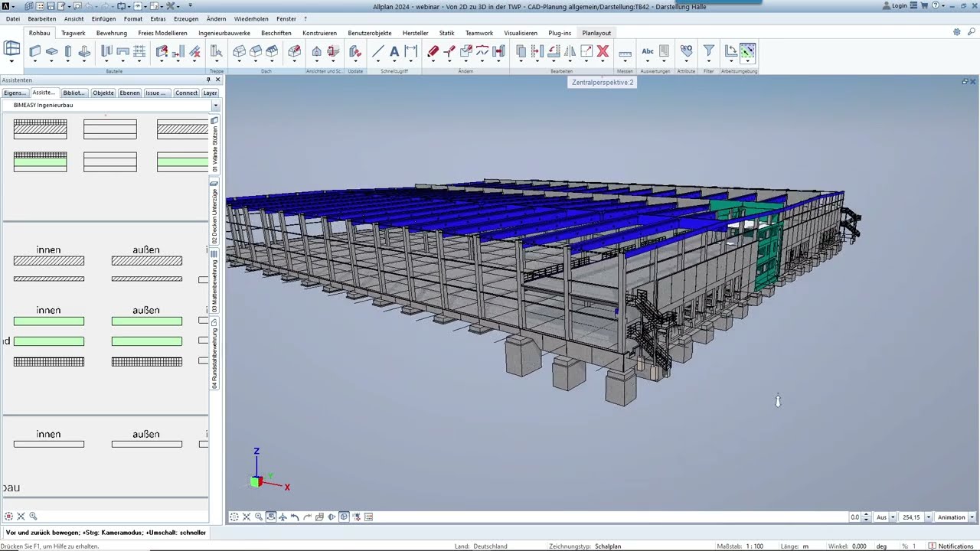Switch to the Planlayout ribbon tab

pos(596,33)
